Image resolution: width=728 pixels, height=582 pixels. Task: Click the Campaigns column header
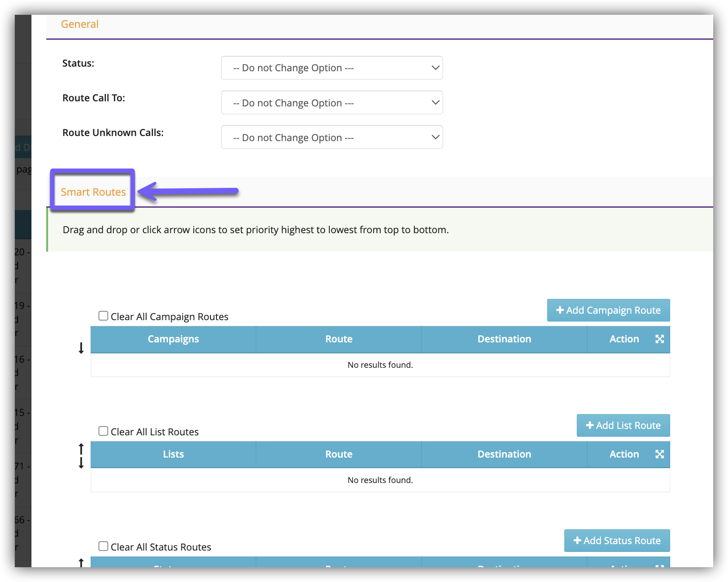173,339
